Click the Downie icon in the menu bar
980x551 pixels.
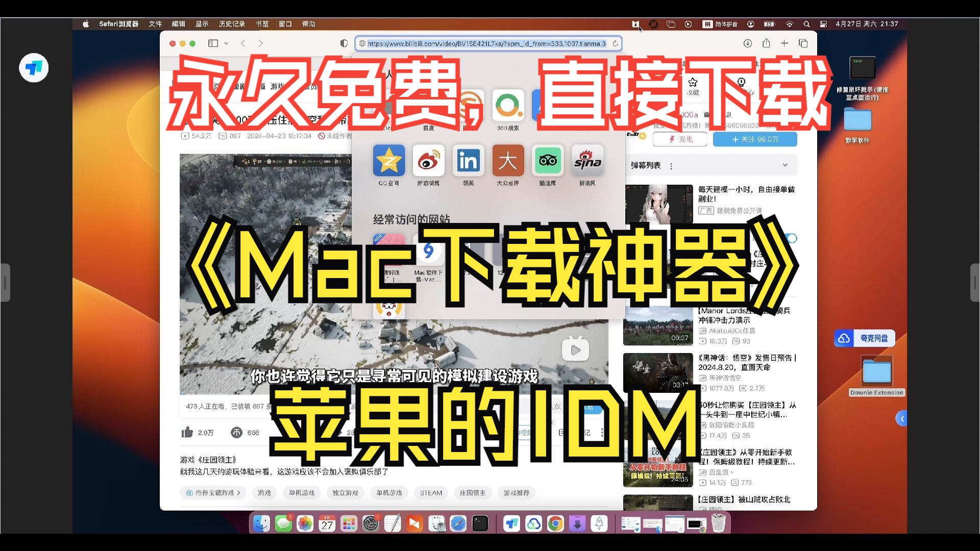pos(635,24)
